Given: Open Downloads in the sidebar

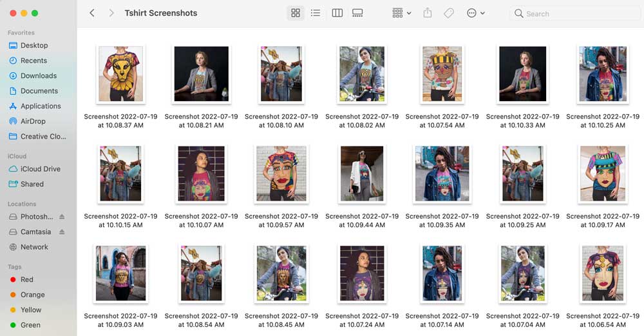Looking at the screenshot, I should (39, 75).
